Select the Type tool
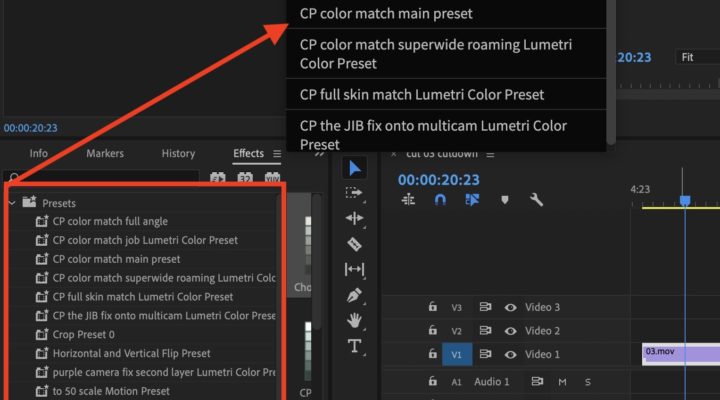This screenshot has width=720, height=400. [354, 346]
